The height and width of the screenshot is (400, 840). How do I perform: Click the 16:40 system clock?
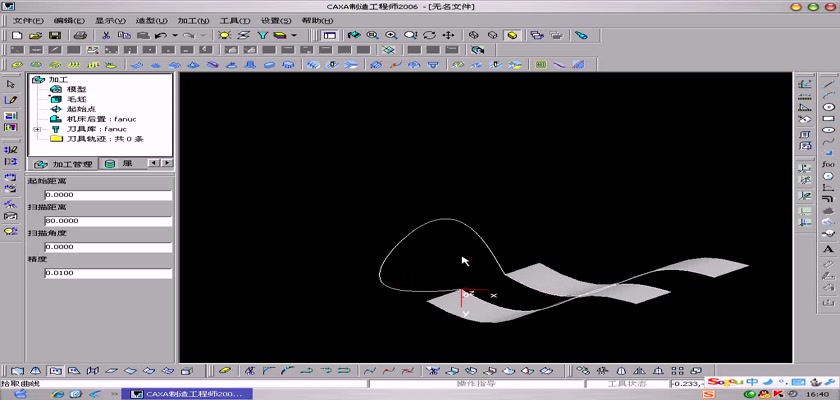click(x=816, y=395)
